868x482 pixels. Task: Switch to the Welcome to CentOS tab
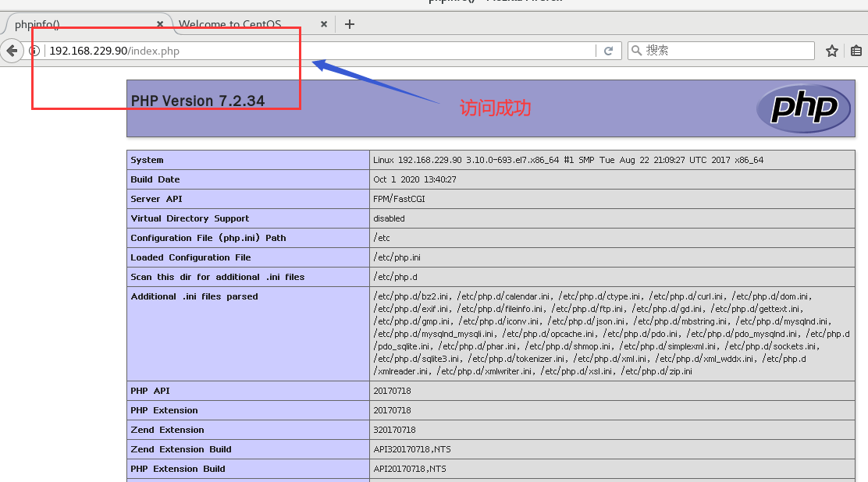[x=252, y=24]
